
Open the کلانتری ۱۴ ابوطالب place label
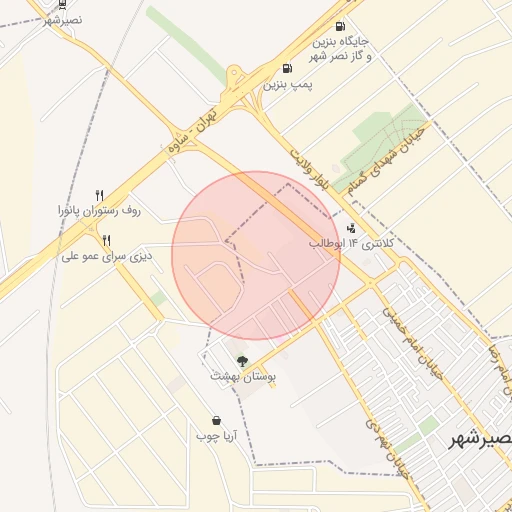pos(351,243)
